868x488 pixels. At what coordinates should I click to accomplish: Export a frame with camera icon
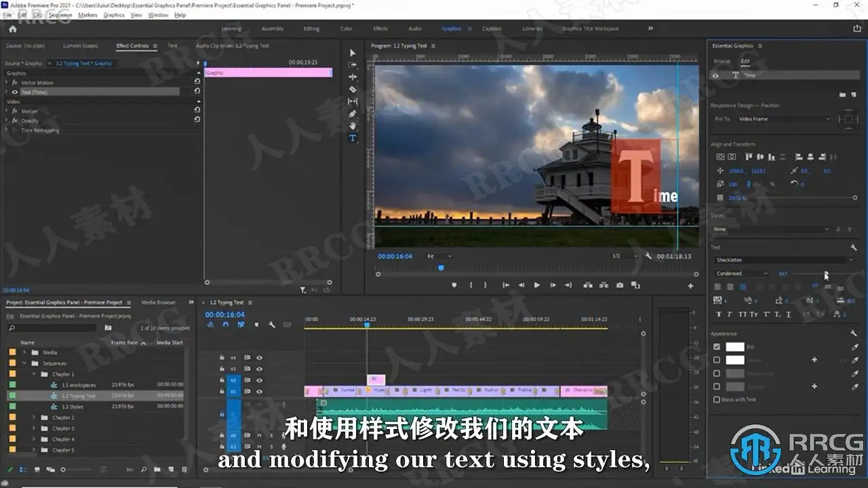pyautogui.click(x=620, y=285)
